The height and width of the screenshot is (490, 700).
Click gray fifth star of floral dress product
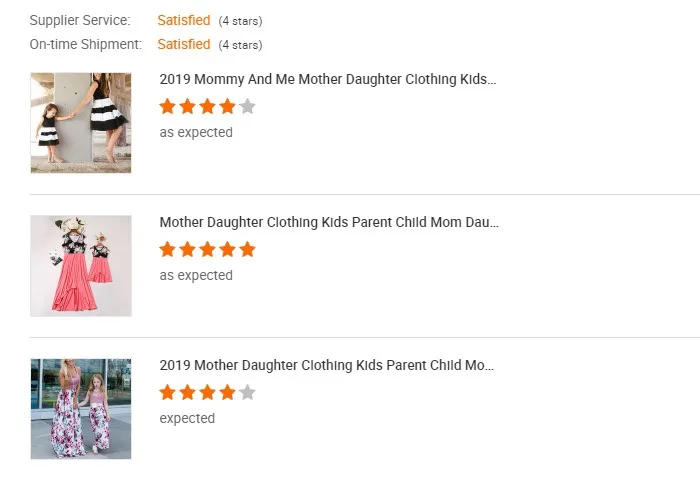click(247, 393)
